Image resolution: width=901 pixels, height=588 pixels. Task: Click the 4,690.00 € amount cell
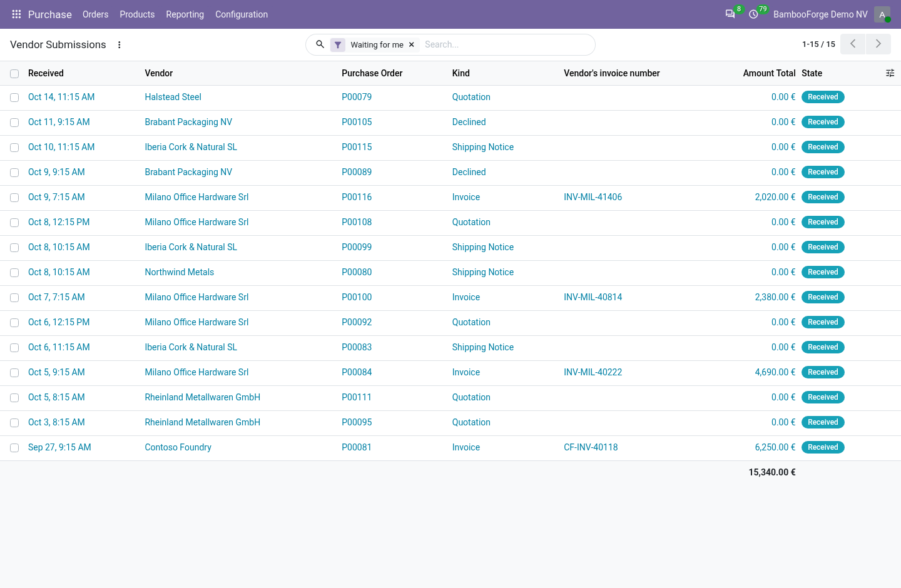775,372
